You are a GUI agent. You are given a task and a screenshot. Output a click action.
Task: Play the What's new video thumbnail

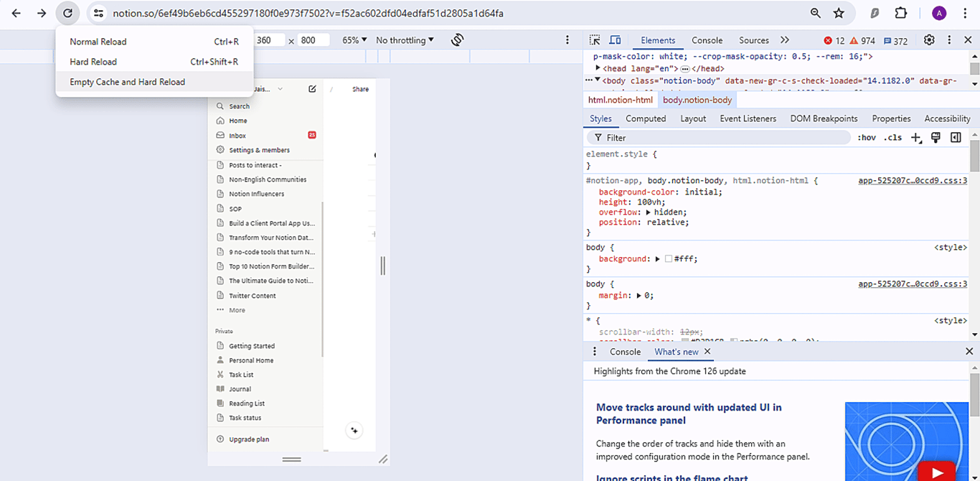[x=936, y=472]
